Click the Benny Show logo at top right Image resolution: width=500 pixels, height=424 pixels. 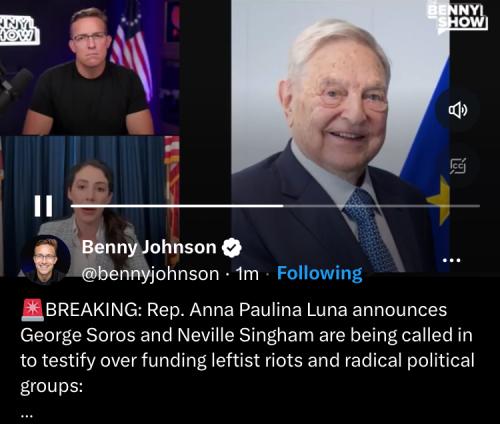tap(459, 17)
